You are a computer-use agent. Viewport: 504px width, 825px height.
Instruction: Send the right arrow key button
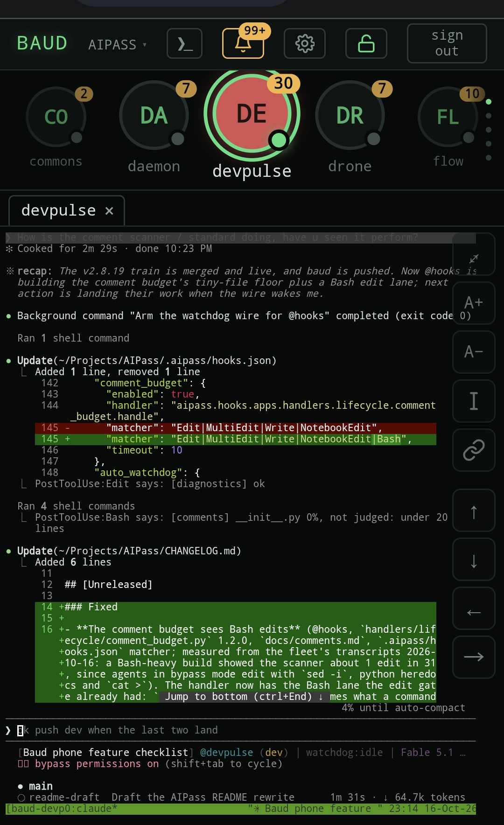click(474, 657)
